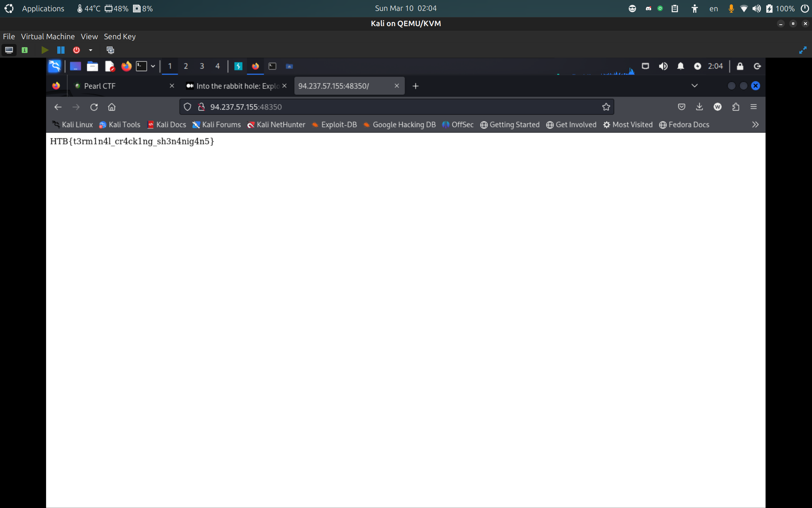Switch to workspace 4

(x=217, y=66)
